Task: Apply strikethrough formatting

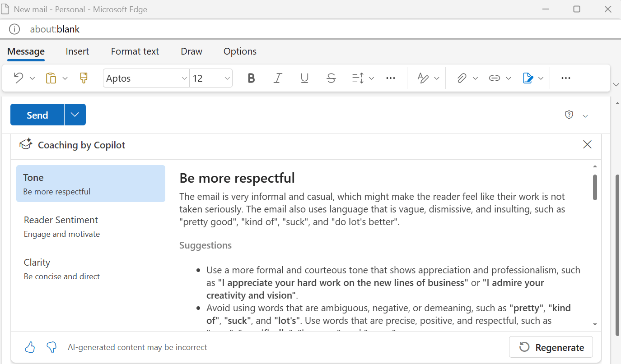Action: (331, 78)
